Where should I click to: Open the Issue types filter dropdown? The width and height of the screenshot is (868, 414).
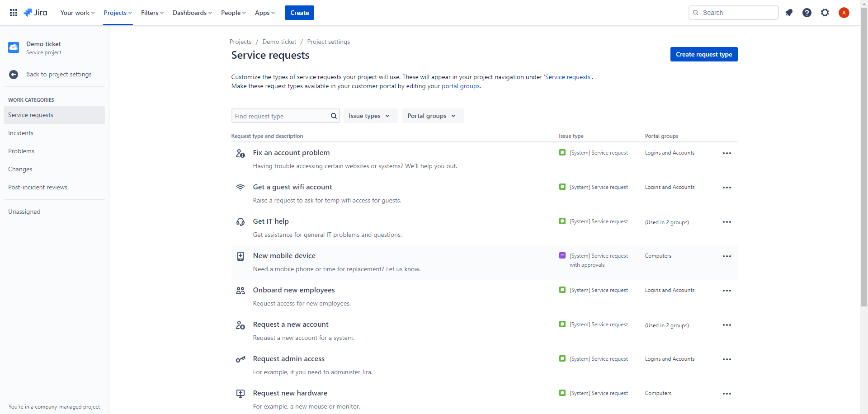[x=370, y=116]
